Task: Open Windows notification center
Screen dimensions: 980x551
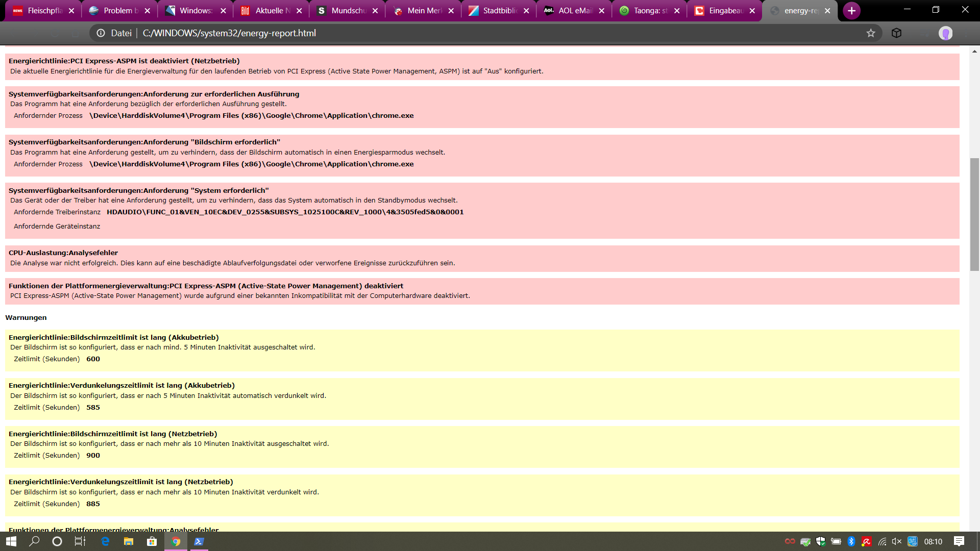Action: point(959,541)
